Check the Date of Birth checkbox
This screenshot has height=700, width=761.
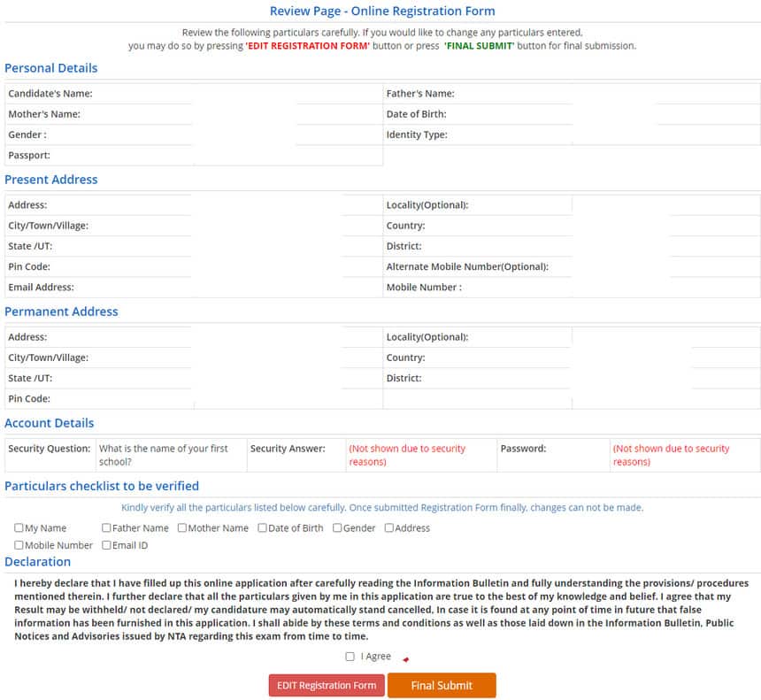(x=260, y=527)
